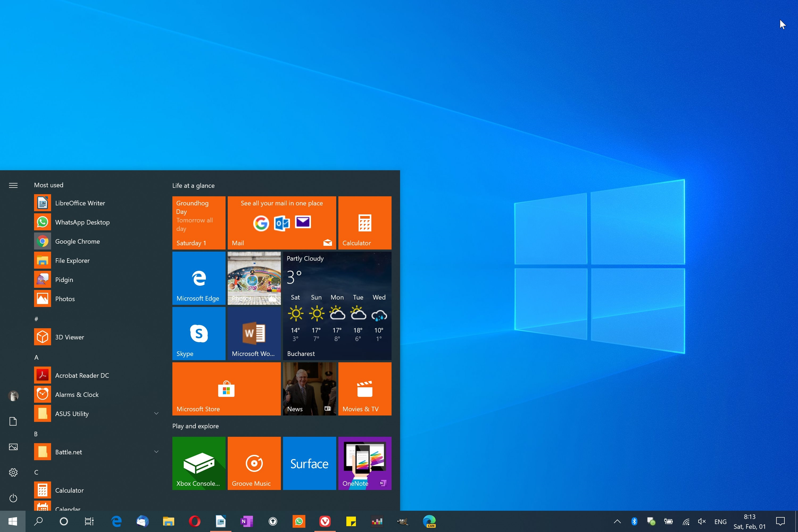Expand the ASUS Utility group
Screen dimensions: 798x532
(x=156, y=413)
